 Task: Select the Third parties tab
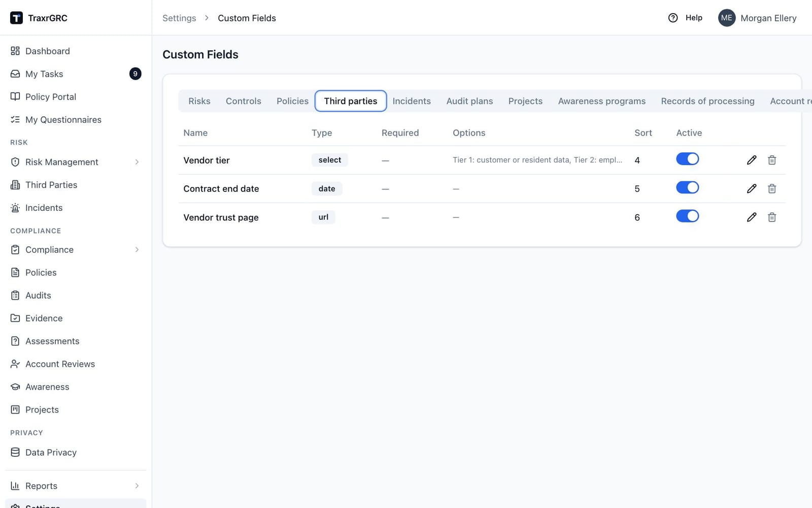coord(351,101)
